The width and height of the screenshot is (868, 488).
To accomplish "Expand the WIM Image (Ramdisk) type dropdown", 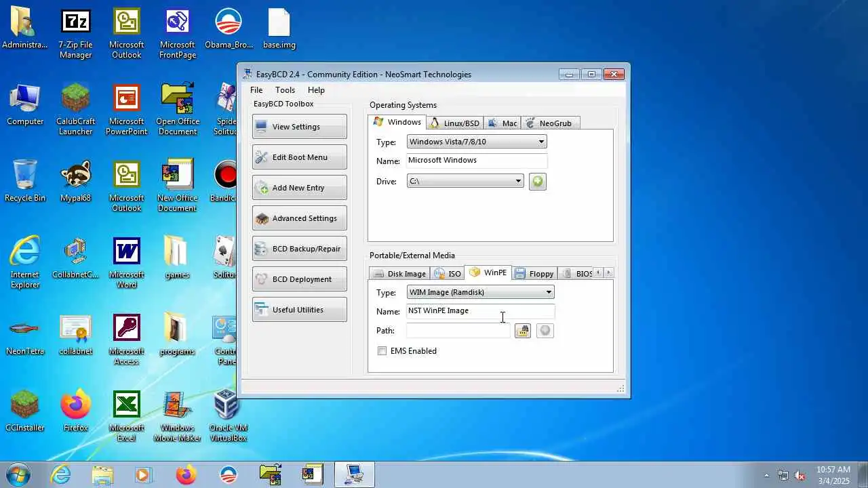I will (x=549, y=292).
